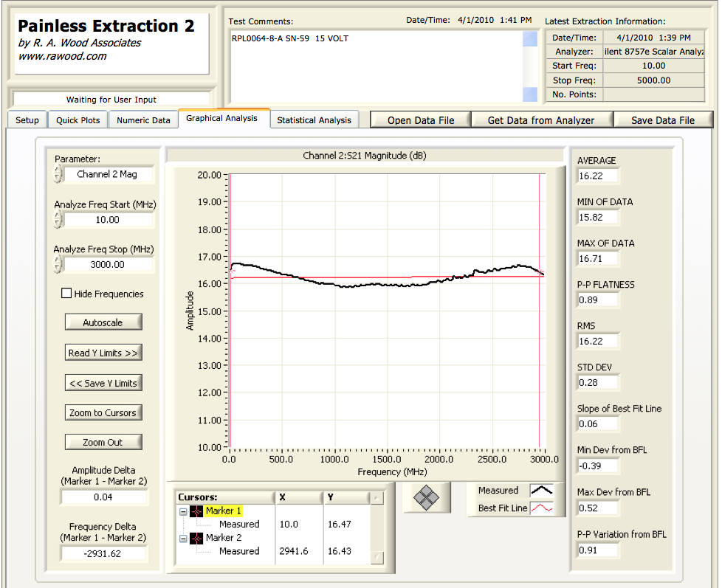Click the Stop Freq value 5000.00
The height and width of the screenshot is (588, 722).
[654, 80]
